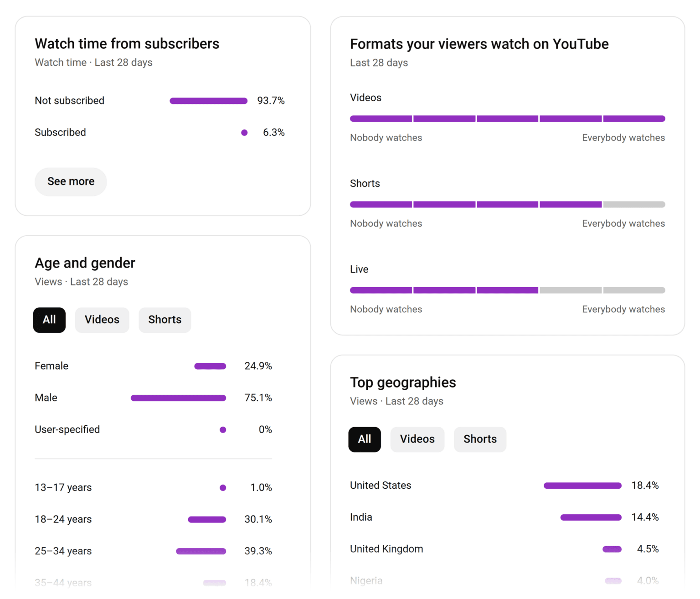Select the Videos filter in Top geographies
Viewport: 700px width, 599px height.
point(417,439)
